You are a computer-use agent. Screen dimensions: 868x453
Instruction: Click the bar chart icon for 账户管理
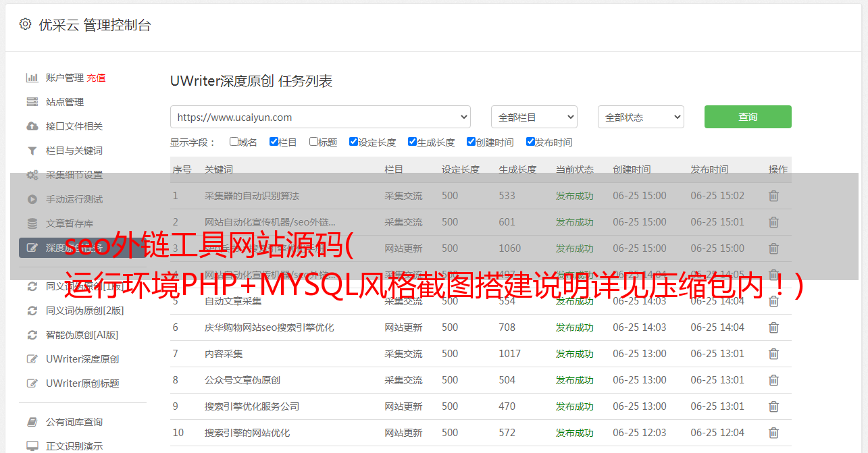click(x=32, y=78)
